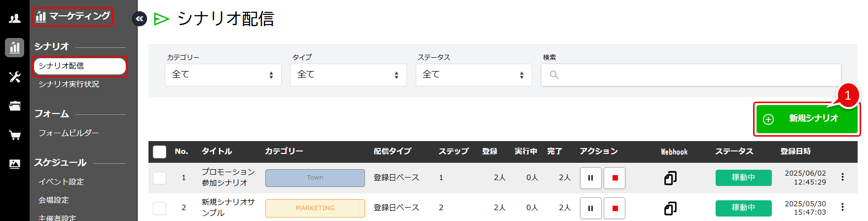Image resolution: width=868 pixels, height=221 pixels.
Task: Select the checkbox for 新規シナリオサンプル row
Action: (160, 208)
